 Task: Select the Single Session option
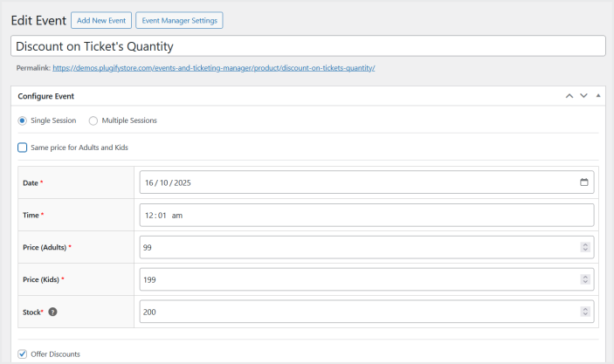[x=23, y=120]
